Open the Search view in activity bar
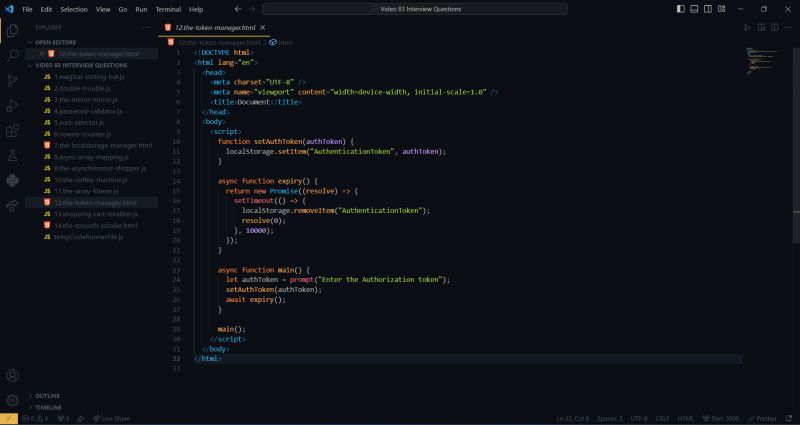This screenshot has height=425, width=800. tap(12, 55)
